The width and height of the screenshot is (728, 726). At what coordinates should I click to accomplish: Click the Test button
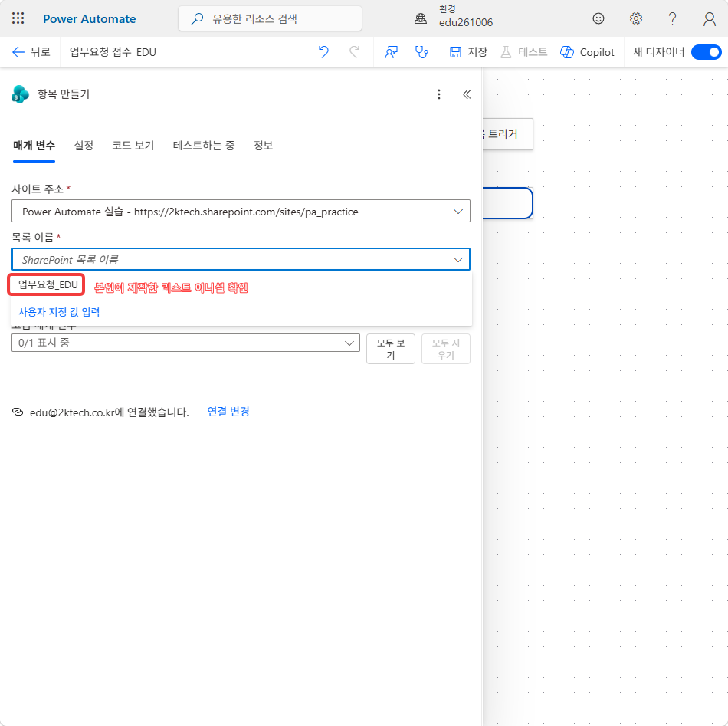[x=523, y=52]
